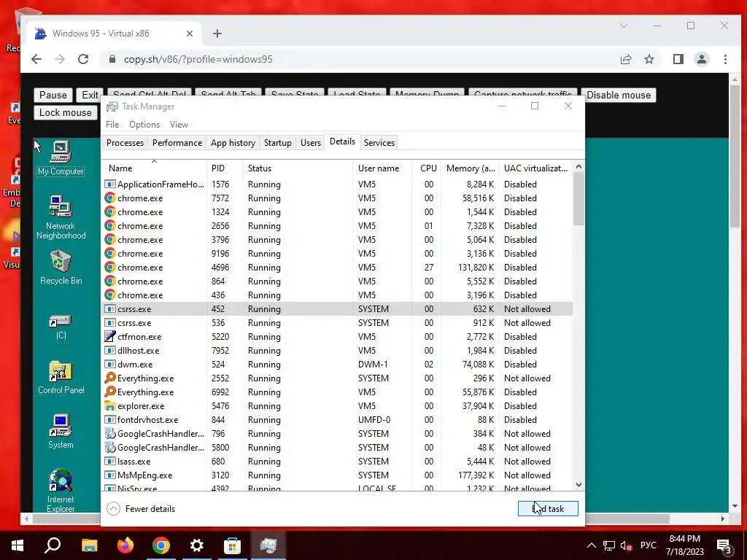This screenshot has height=560, width=747.
Task: Select the dwm.exe process row
Action: [x=337, y=365]
